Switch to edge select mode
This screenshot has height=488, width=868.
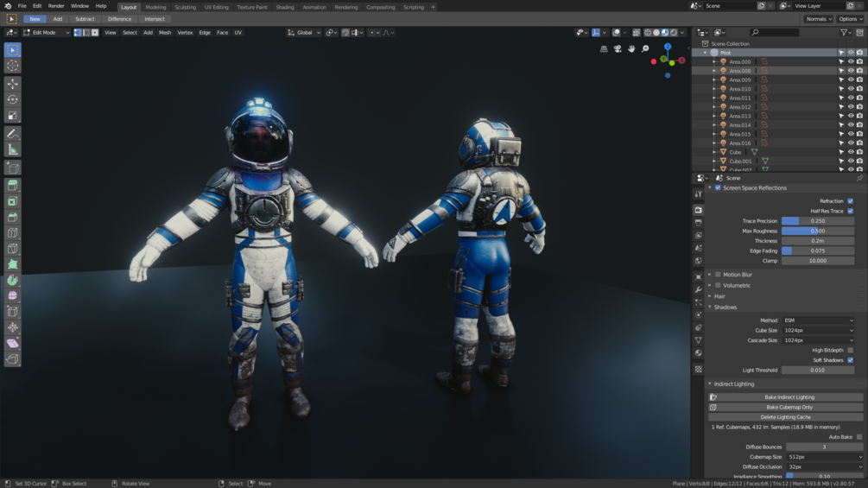tap(86, 33)
